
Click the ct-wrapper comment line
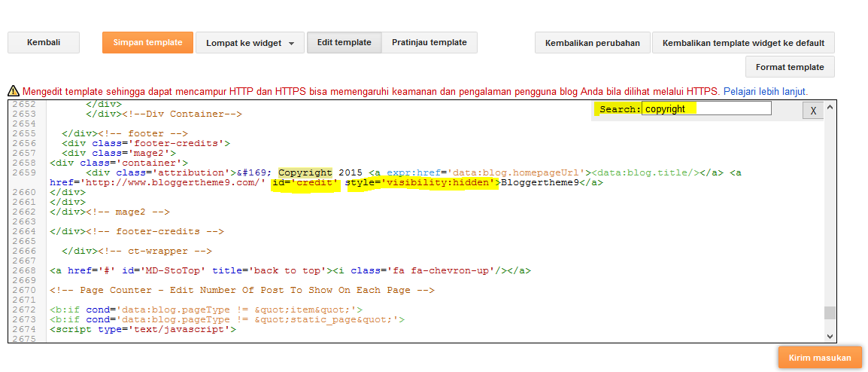pos(138,251)
